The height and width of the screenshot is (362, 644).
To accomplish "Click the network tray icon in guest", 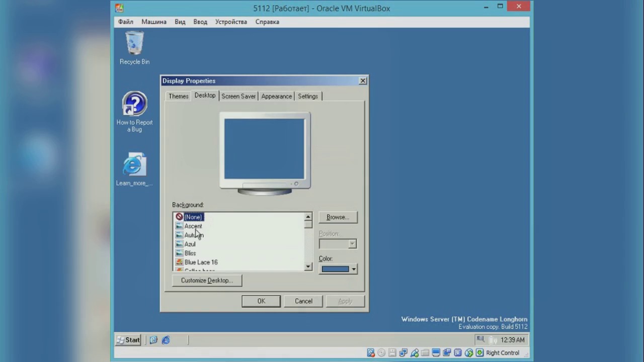I will (480, 339).
